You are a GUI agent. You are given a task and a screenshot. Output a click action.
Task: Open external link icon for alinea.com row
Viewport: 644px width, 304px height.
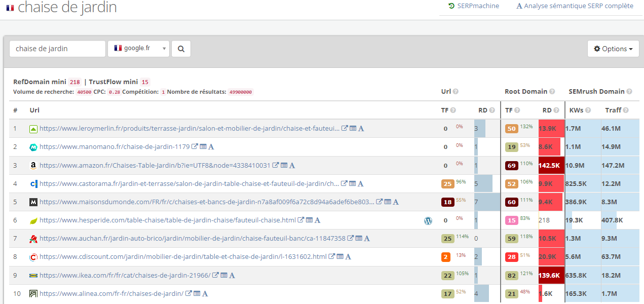188,293
